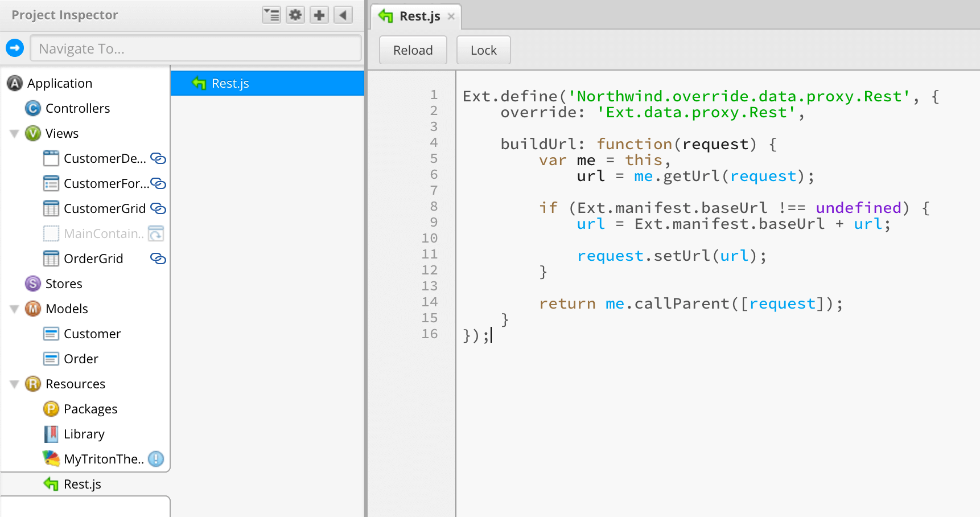Click the MainContain.. container icon
980x517 pixels.
(x=51, y=233)
